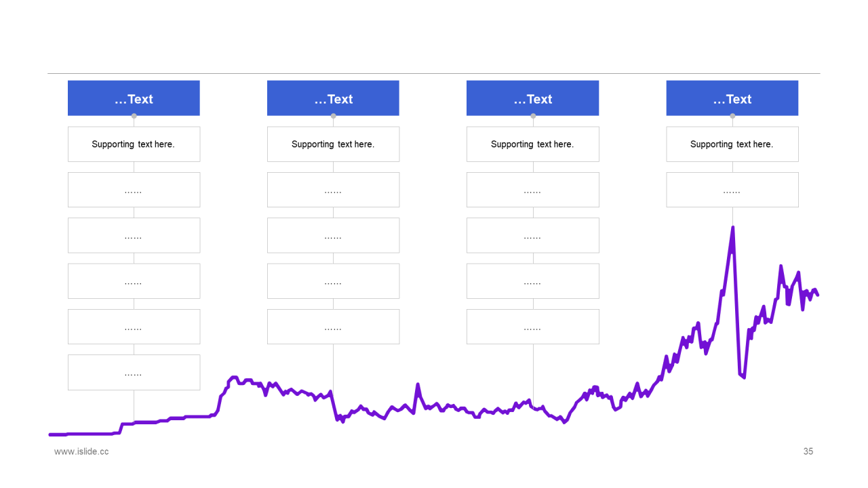Click the third blue Text header
868x488 pixels.
click(x=532, y=98)
